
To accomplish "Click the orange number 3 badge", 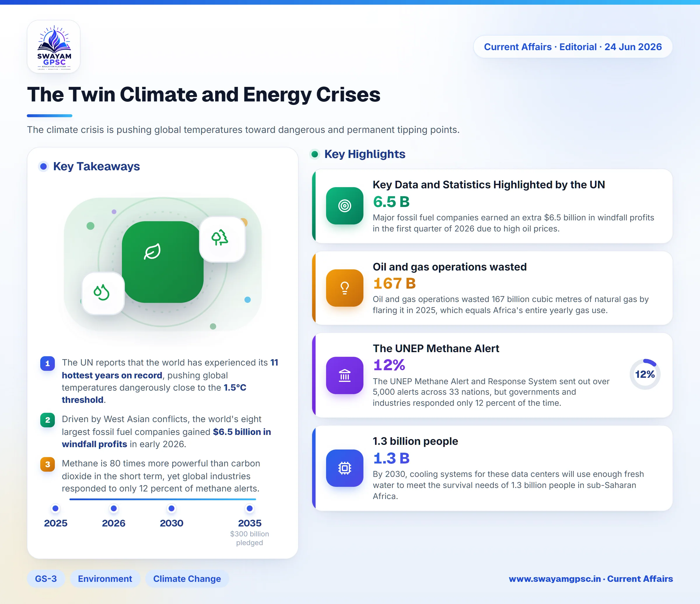I will pos(47,464).
